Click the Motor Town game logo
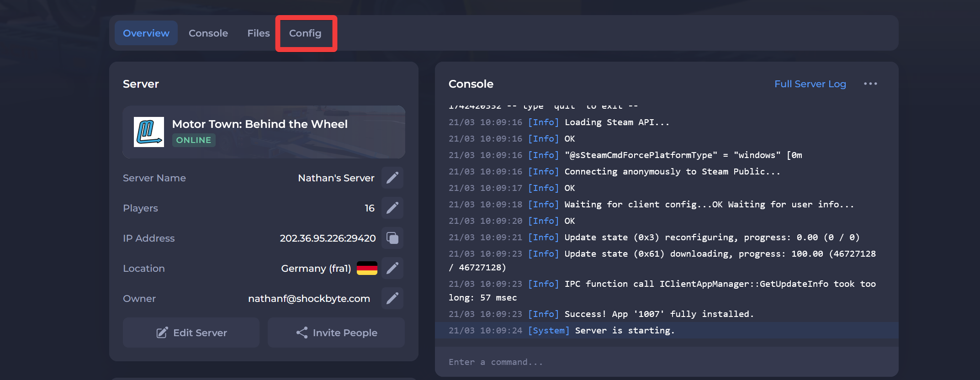This screenshot has width=980, height=380. 148,132
